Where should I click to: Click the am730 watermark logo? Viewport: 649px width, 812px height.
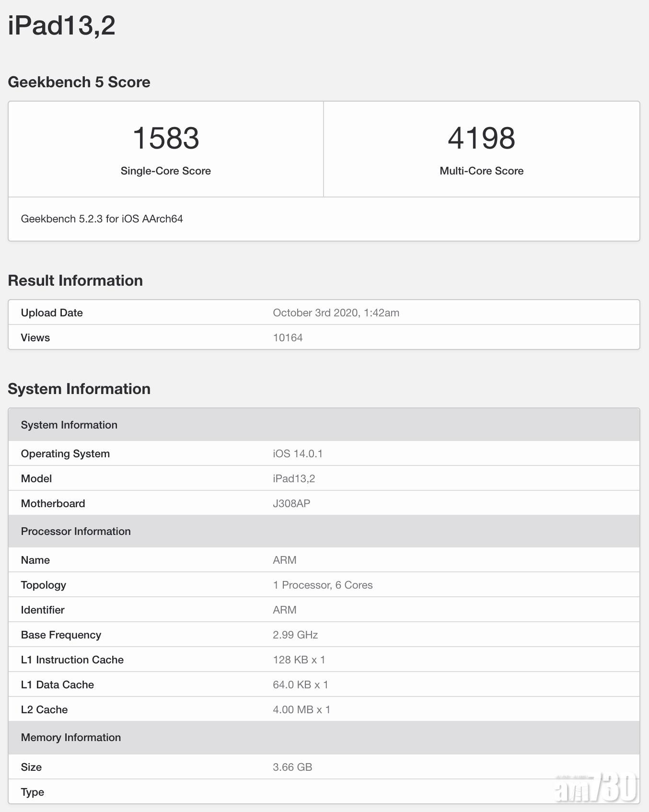click(596, 787)
